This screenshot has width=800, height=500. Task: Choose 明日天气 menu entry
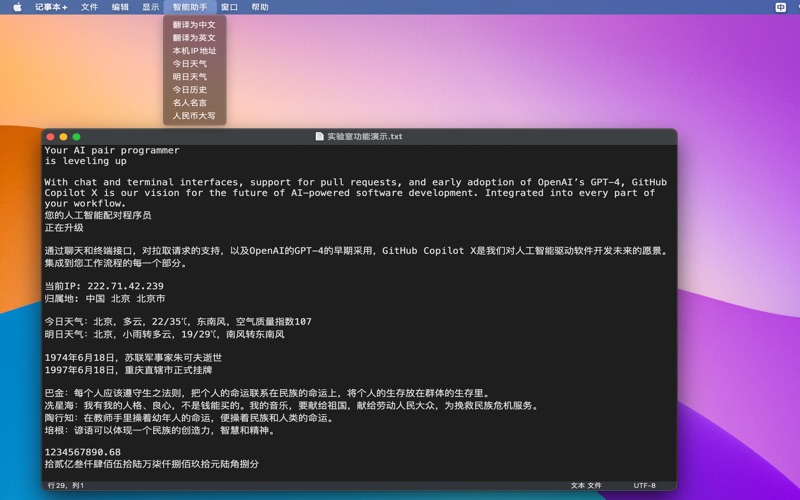(190, 77)
